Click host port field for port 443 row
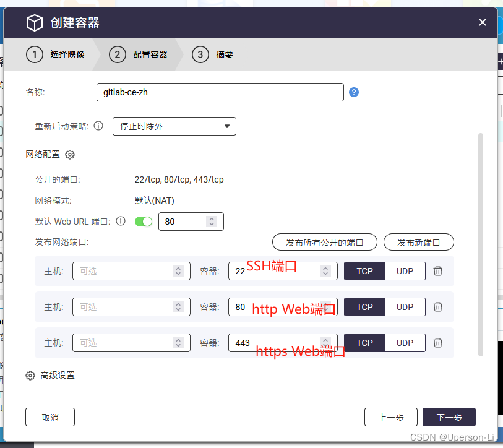Image resolution: width=503 pixels, height=448 pixels. pos(131,343)
